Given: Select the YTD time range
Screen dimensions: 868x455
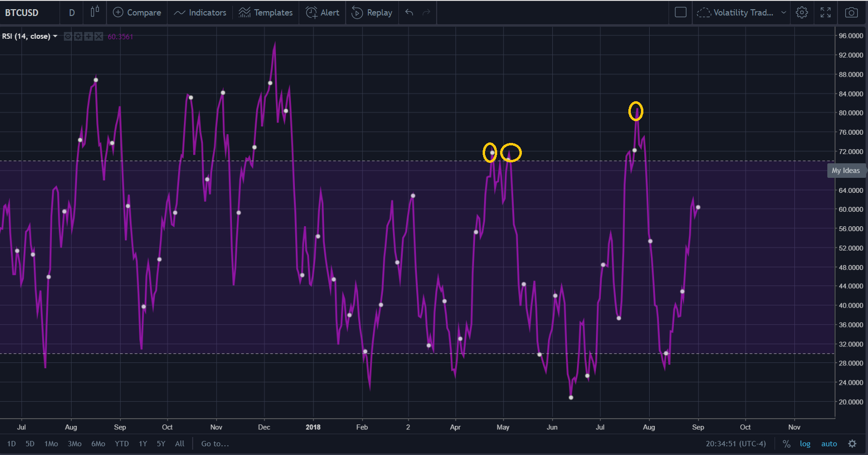Looking at the screenshot, I should [122, 444].
